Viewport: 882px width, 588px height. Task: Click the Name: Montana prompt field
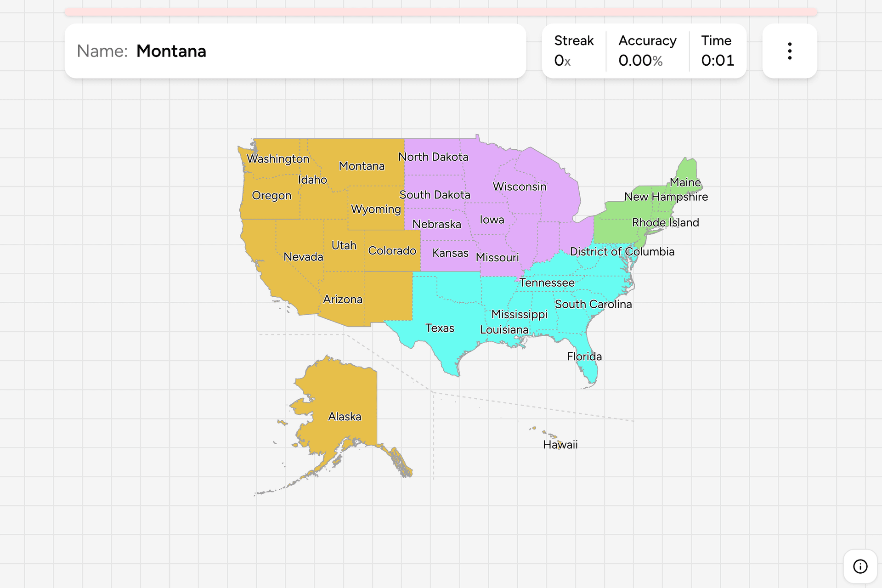[295, 51]
